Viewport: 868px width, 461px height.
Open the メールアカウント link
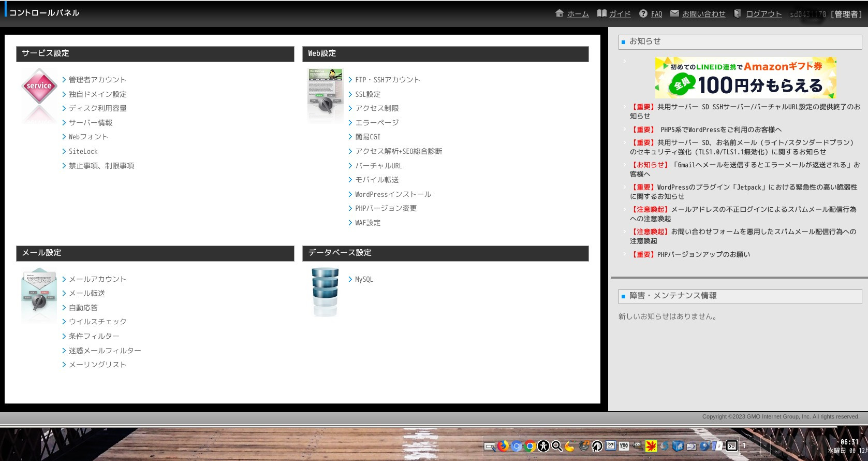[x=97, y=279]
